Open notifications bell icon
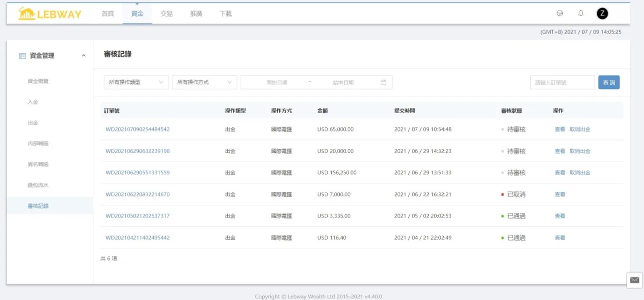Image resolution: width=644 pixels, height=300 pixels. point(581,13)
